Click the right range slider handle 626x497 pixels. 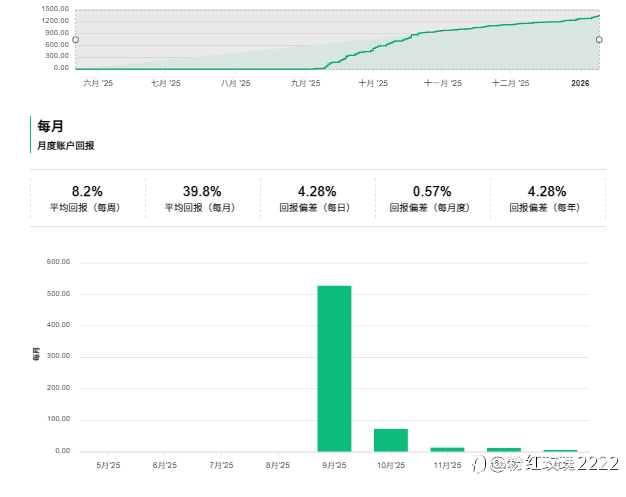tap(599, 40)
